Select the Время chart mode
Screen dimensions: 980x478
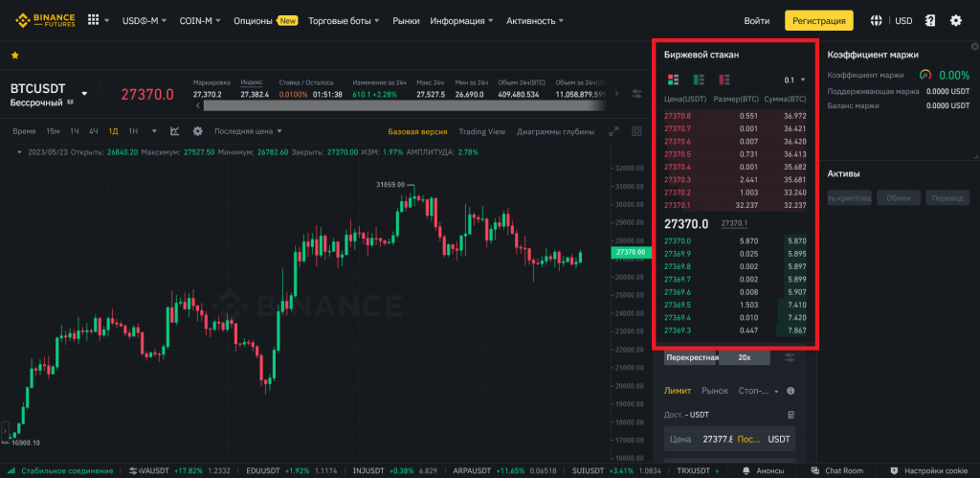click(24, 131)
